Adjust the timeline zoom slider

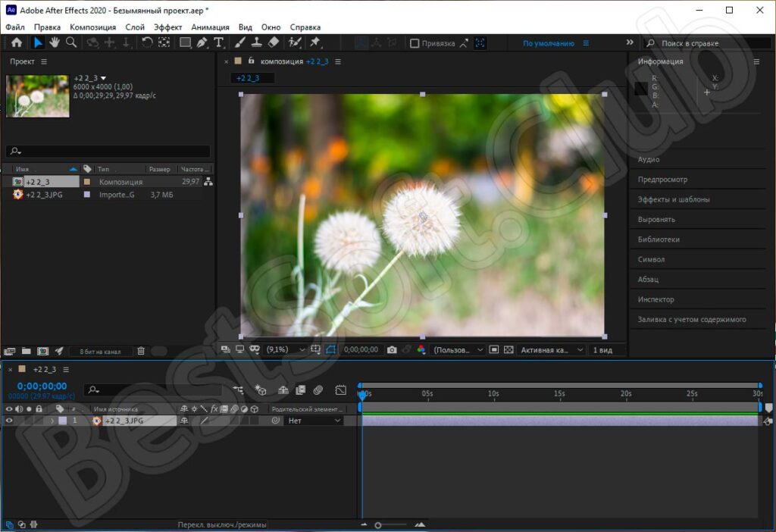pyautogui.click(x=378, y=524)
